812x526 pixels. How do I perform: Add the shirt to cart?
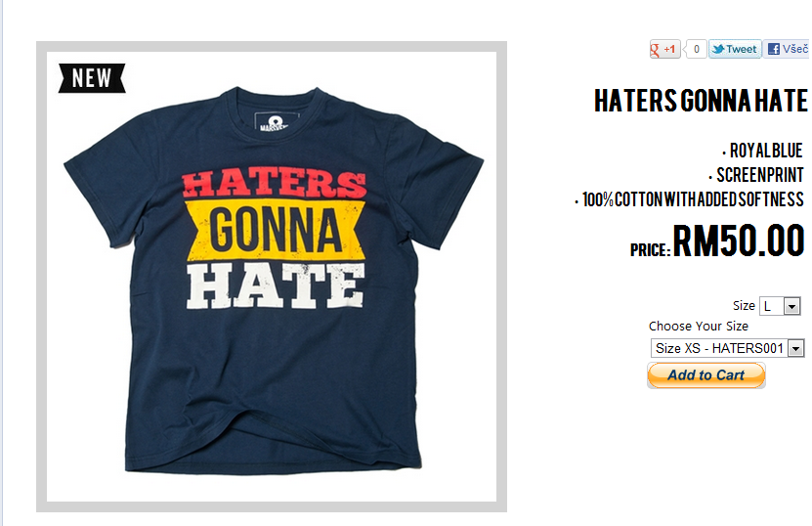[x=705, y=375]
